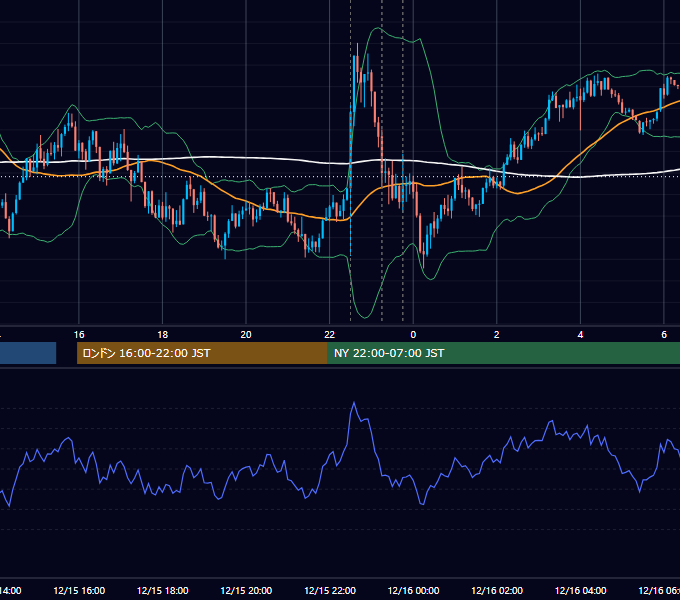The width and height of the screenshot is (680, 600).
Task: Click the blue session bar before ロンドン
Action: (28, 353)
